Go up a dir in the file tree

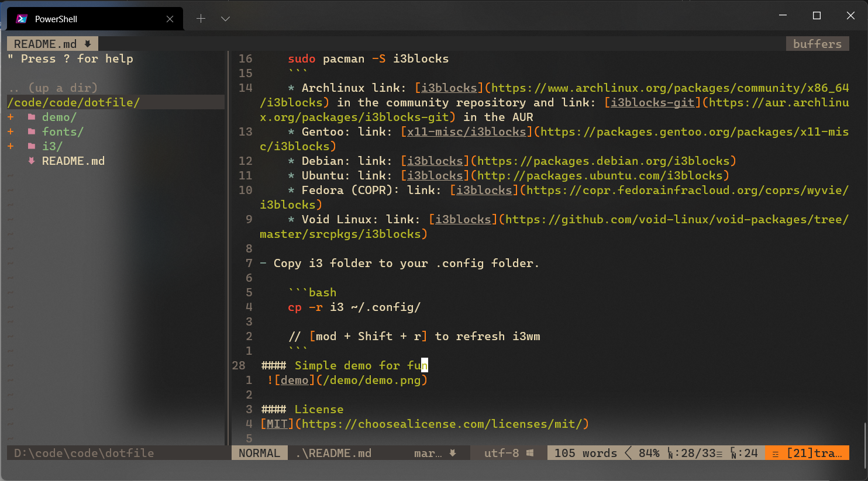pyautogui.click(x=53, y=88)
